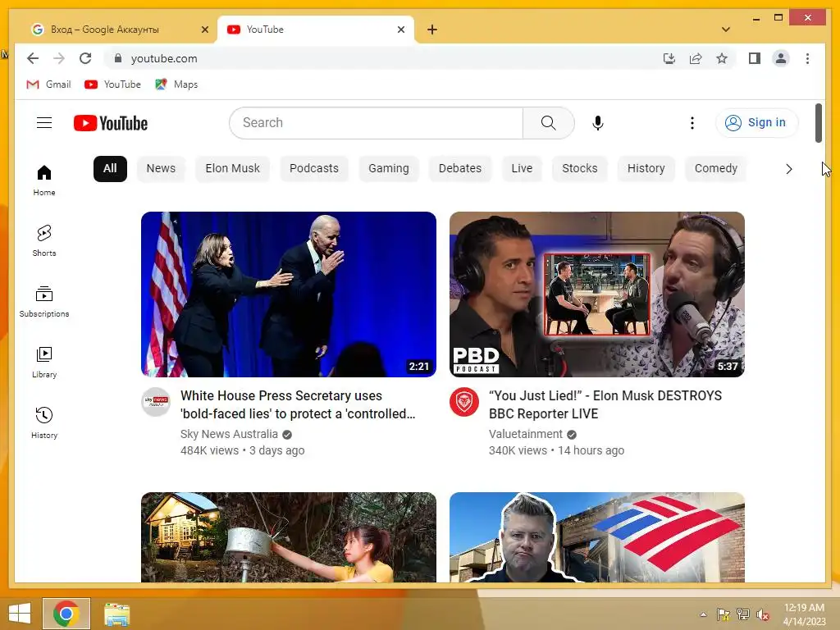
Task: Open Bank of America logo video thumbnail
Action: tap(597, 537)
